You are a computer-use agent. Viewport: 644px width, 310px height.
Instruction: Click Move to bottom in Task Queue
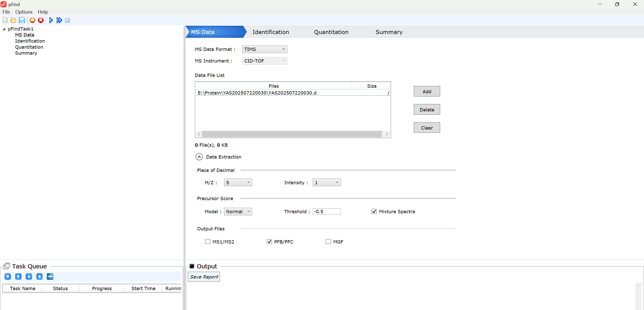point(40,276)
